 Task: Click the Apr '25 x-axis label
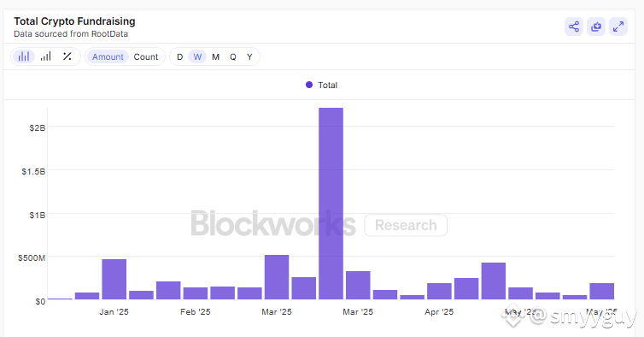tap(439, 312)
